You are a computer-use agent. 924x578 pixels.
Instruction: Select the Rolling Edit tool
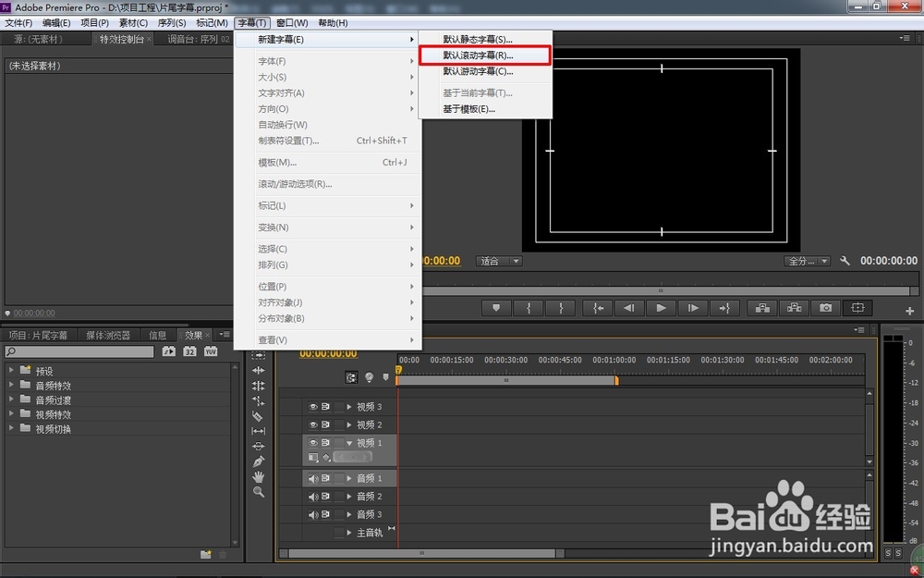point(258,385)
